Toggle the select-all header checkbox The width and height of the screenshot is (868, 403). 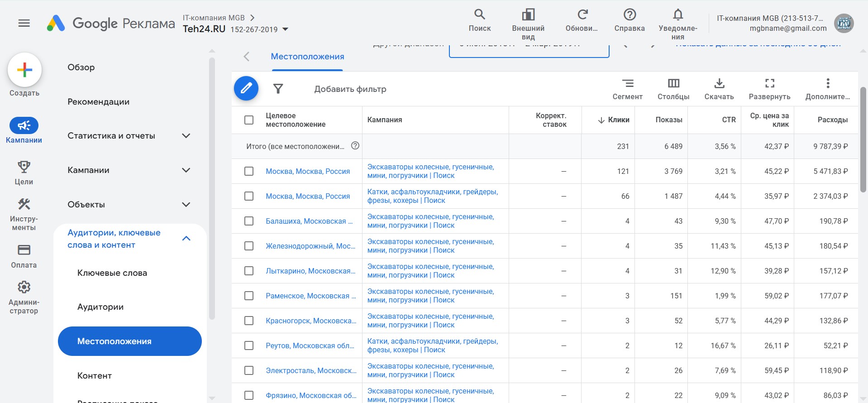coord(249,120)
